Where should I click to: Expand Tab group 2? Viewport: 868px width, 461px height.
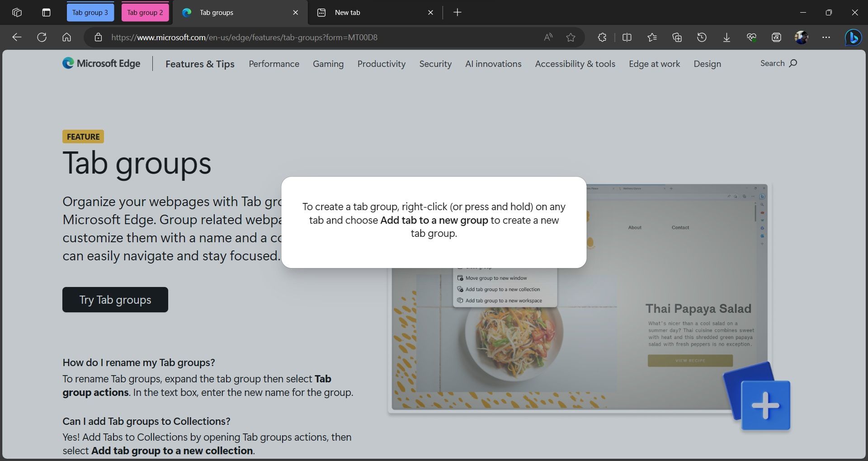(x=145, y=12)
